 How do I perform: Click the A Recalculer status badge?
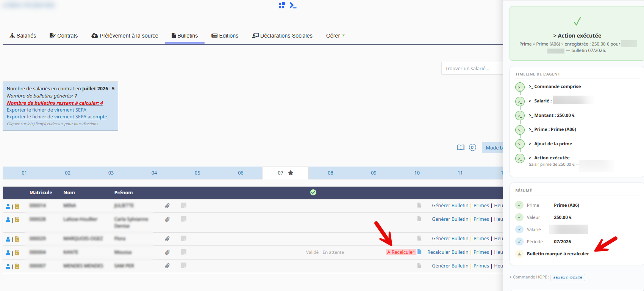[x=401, y=252]
